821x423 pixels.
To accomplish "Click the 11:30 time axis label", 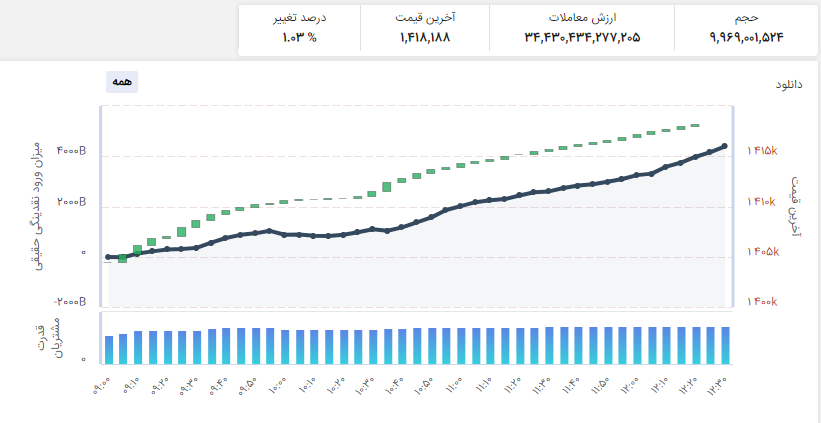I will [x=541, y=386].
